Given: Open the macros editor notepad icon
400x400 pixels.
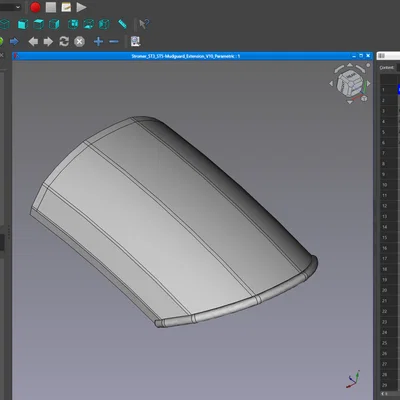Looking at the screenshot, I should [66, 7].
